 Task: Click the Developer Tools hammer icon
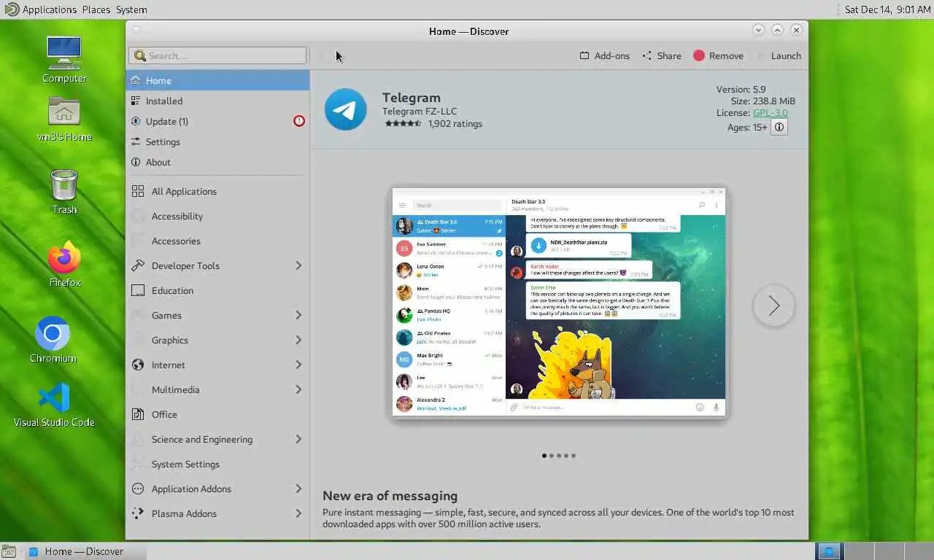(x=138, y=265)
